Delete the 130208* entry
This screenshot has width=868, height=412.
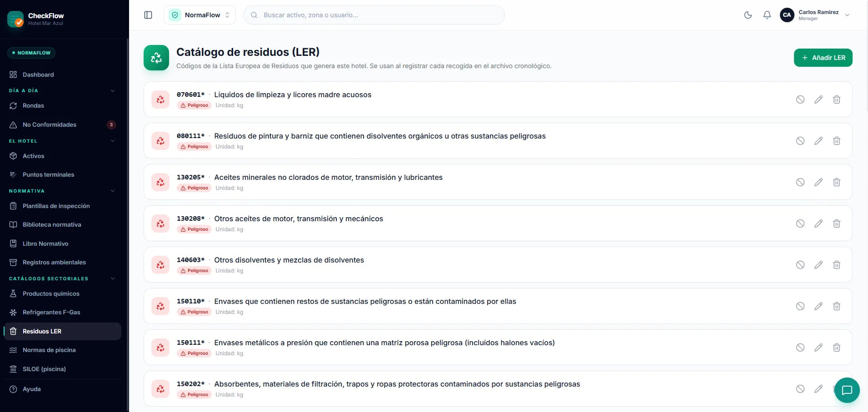pos(837,223)
